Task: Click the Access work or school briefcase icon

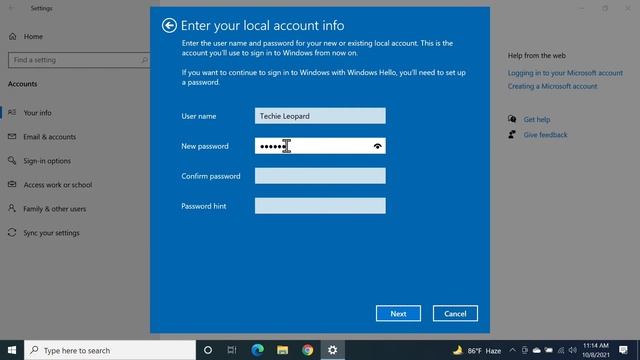Action: pos(12,184)
